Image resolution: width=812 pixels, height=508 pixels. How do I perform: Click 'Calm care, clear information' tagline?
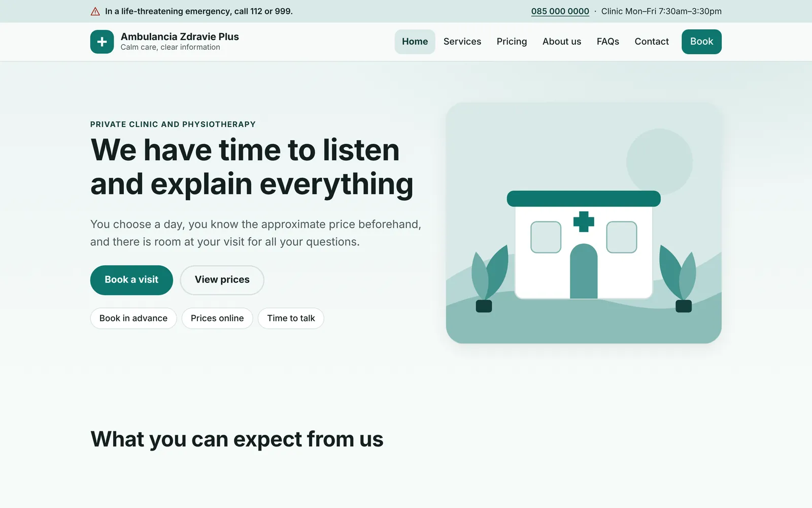pyautogui.click(x=171, y=47)
